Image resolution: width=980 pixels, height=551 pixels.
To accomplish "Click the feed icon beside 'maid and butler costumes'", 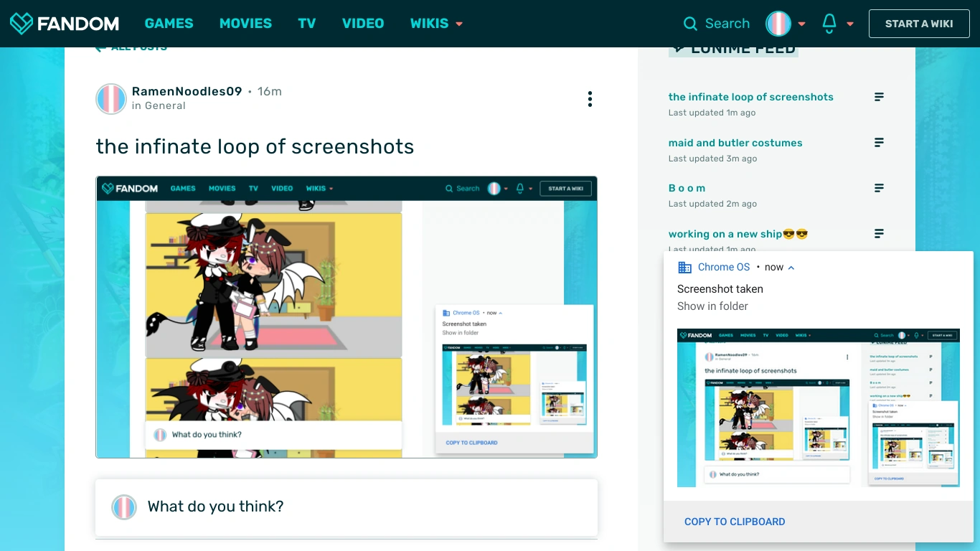I will (879, 142).
